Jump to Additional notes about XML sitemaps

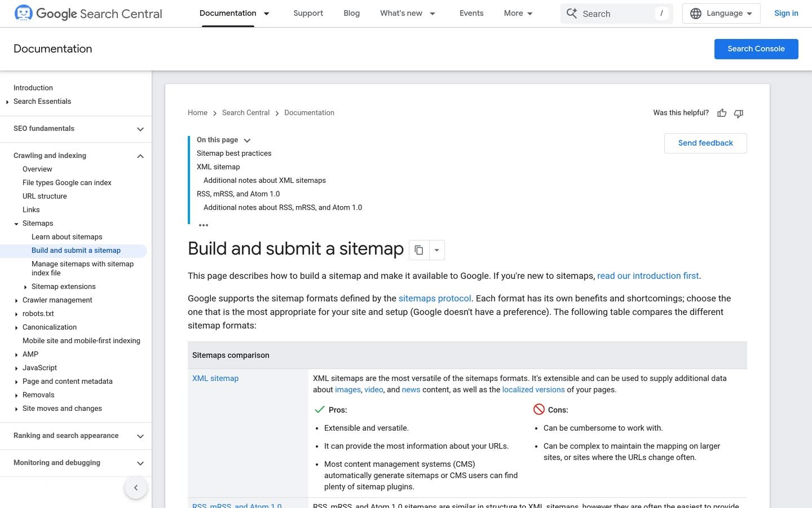point(264,181)
